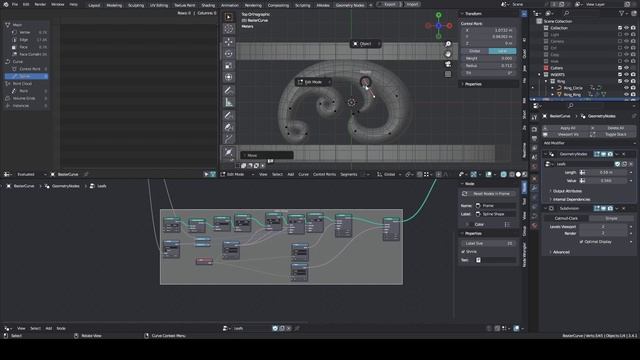Click the Reset Nodes in Frame button
This screenshot has width=640, height=360.
(x=488, y=193)
